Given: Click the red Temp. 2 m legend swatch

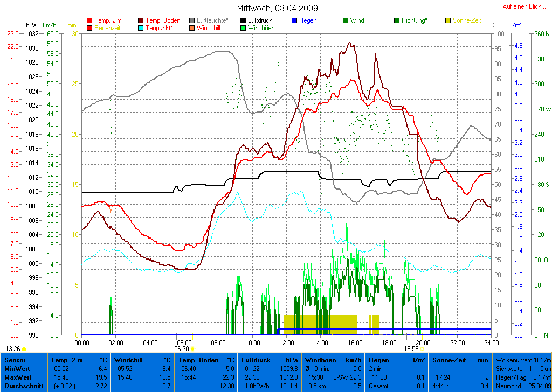Looking at the screenshot, I should tap(89, 20).
